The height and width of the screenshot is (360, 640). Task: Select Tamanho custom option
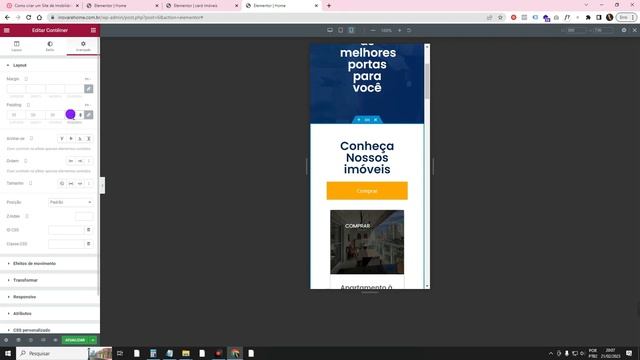(x=89, y=183)
